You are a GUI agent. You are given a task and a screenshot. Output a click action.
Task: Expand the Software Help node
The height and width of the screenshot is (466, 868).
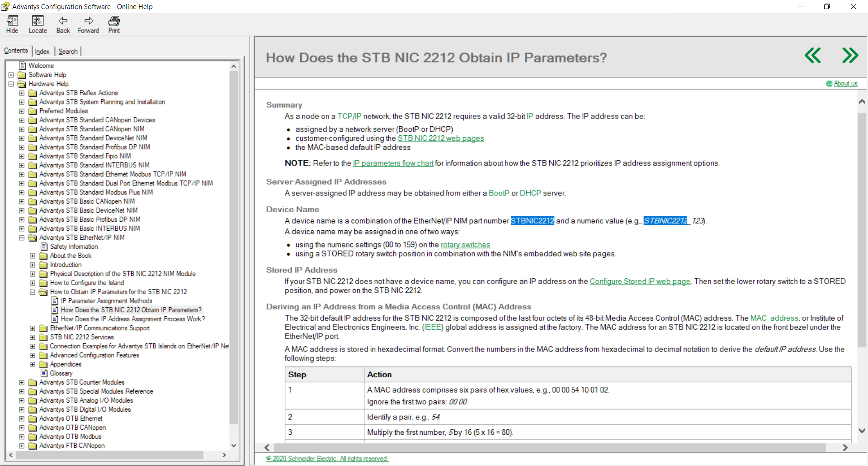[x=11, y=75]
